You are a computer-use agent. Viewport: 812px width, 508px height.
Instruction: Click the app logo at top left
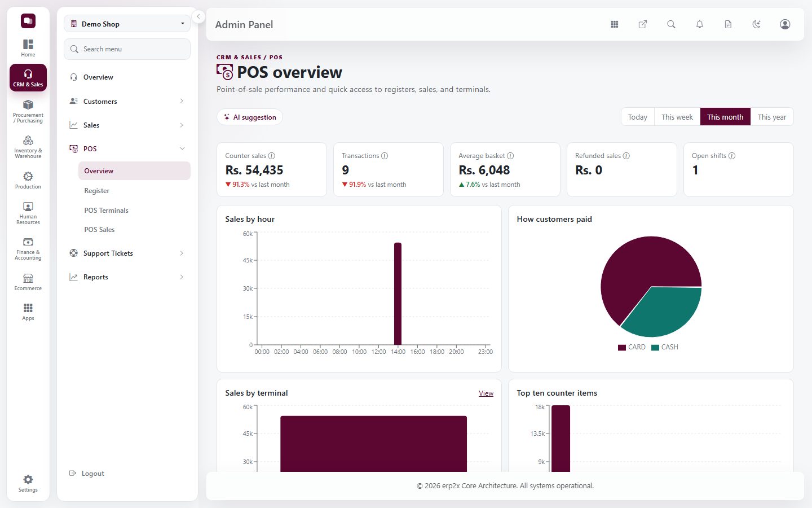point(28,21)
